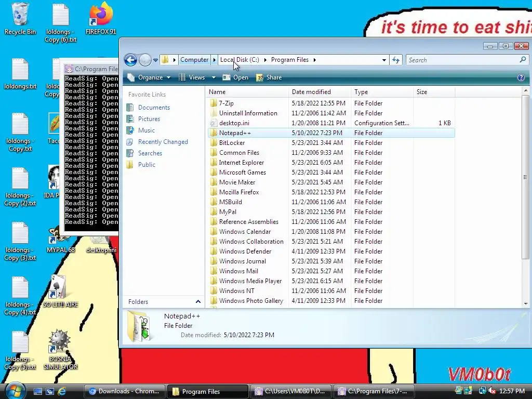Launch the FIREFOX 91 desktop shortcut
This screenshot has width=532, height=399.
(x=101, y=19)
